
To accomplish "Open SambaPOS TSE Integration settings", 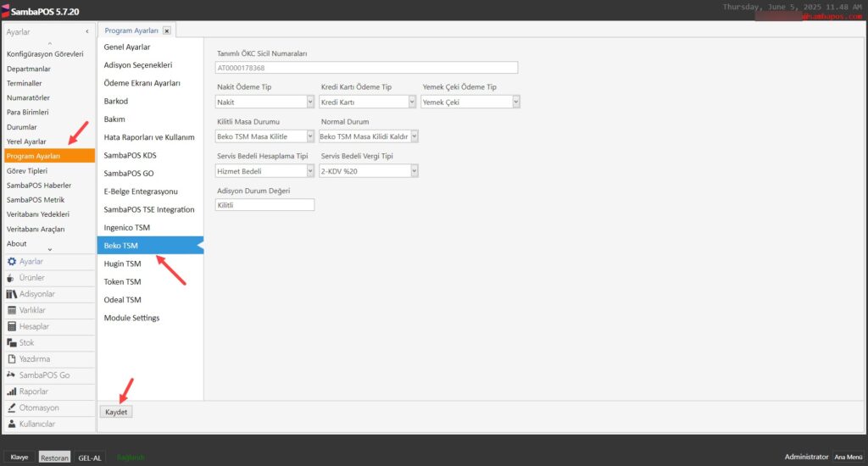I will pyautogui.click(x=150, y=209).
